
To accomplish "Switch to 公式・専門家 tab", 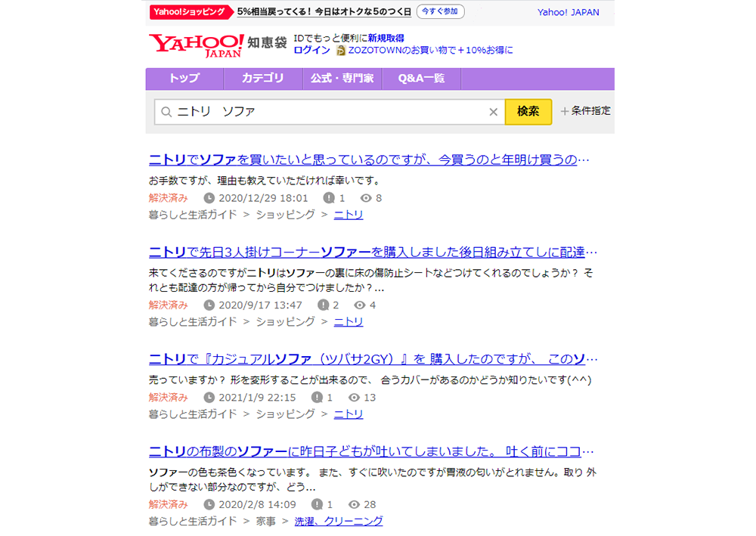I will click(342, 79).
